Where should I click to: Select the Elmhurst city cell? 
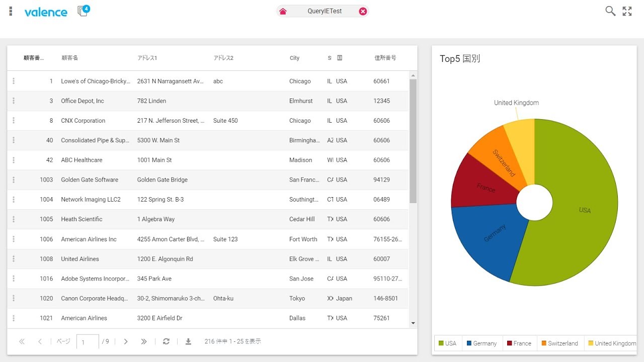pos(301,101)
